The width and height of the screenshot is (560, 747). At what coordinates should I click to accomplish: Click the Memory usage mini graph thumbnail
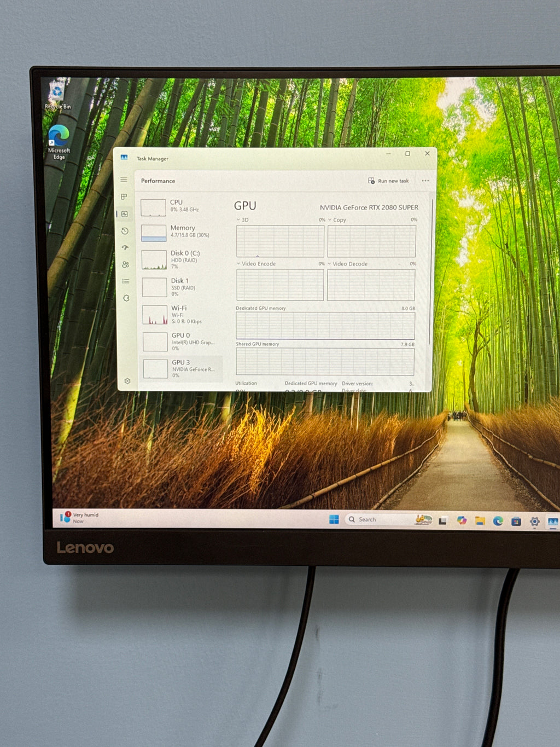click(x=154, y=233)
